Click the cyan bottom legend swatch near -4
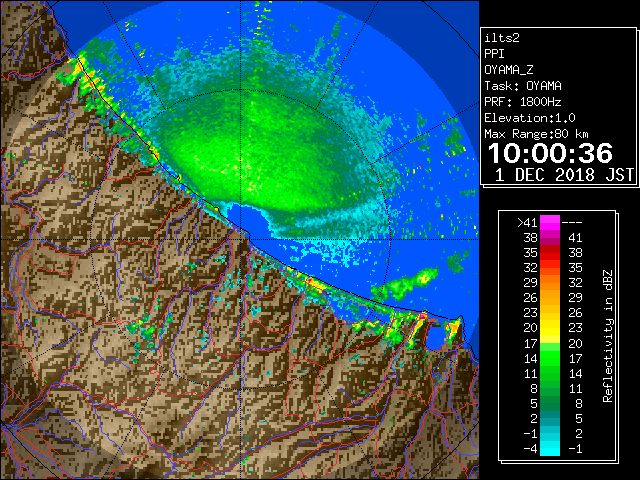This screenshot has width=640, height=480. (x=550, y=448)
